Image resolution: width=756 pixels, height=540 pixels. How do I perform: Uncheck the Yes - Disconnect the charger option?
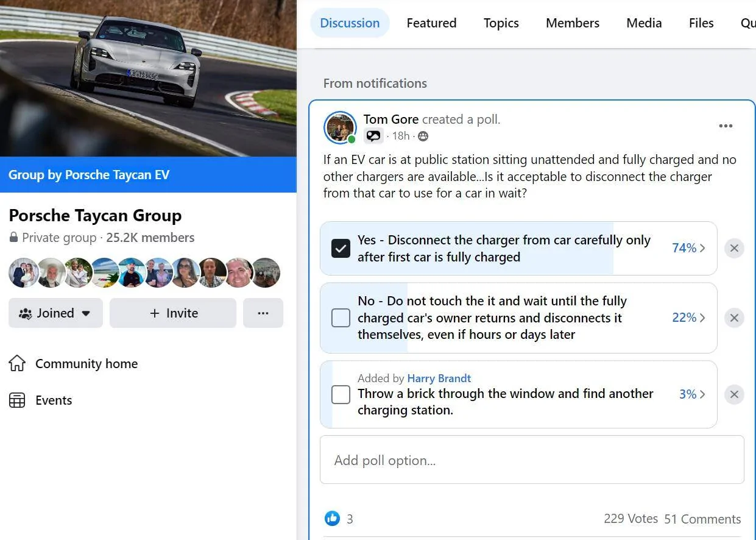tap(341, 248)
